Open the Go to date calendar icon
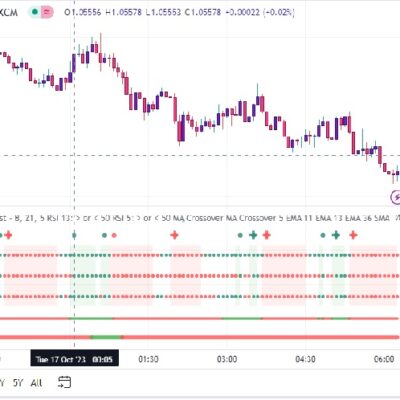 tap(64, 382)
